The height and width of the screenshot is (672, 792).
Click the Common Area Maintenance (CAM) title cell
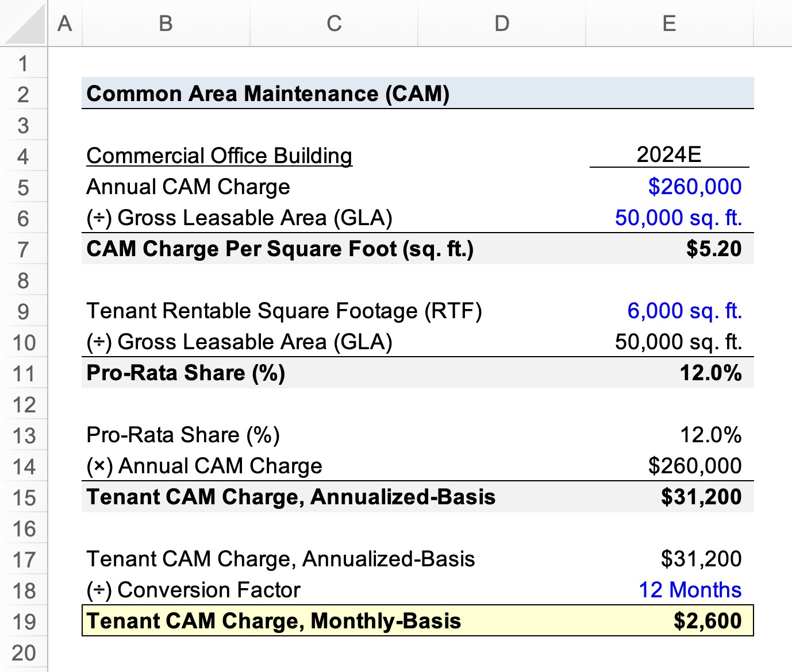268,94
